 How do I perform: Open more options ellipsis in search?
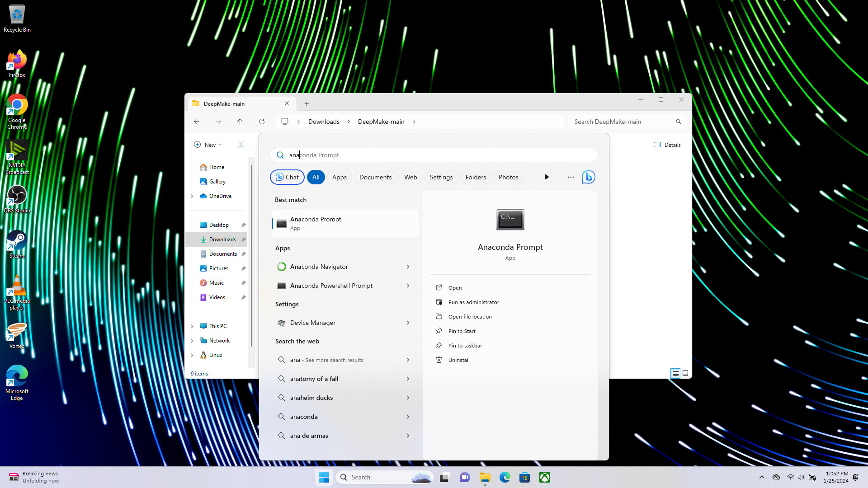coord(571,177)
